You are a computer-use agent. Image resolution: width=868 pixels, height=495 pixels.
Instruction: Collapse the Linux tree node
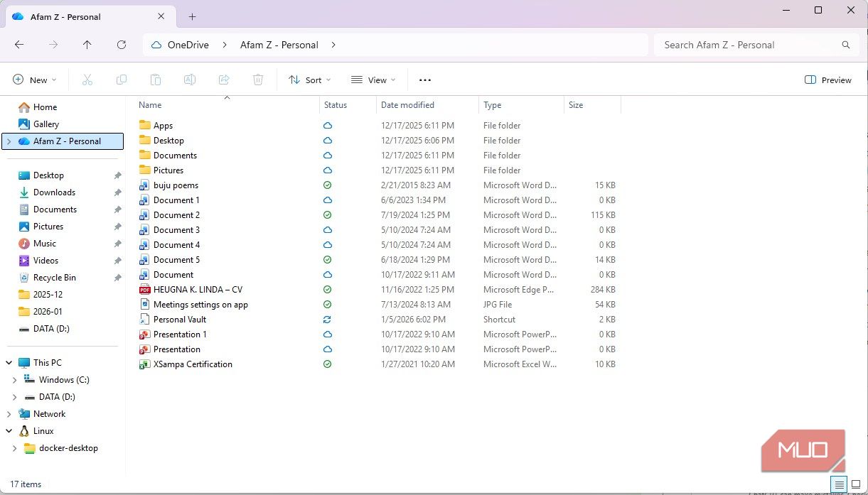pos(9,431)
